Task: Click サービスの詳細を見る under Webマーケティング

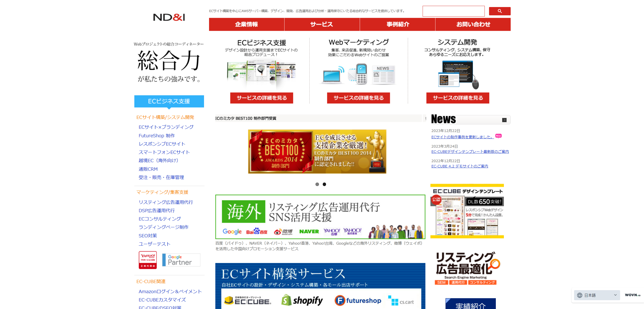Action: pos(358,98)
